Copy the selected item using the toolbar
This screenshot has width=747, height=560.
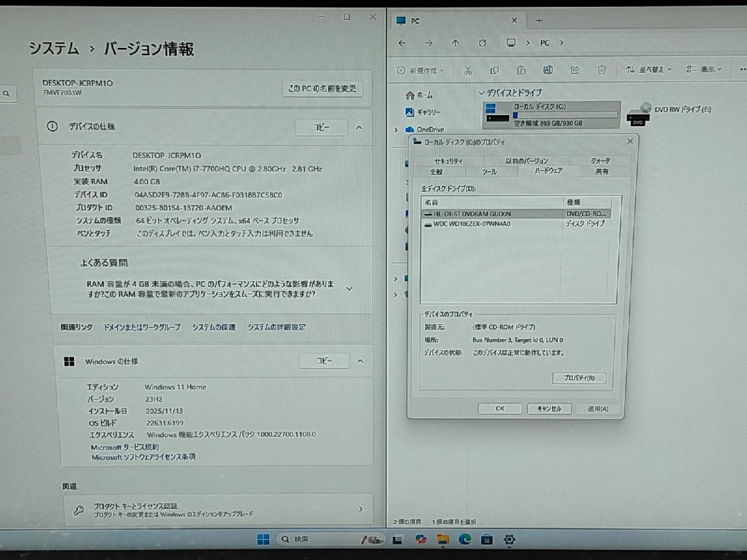pos(495,70)
